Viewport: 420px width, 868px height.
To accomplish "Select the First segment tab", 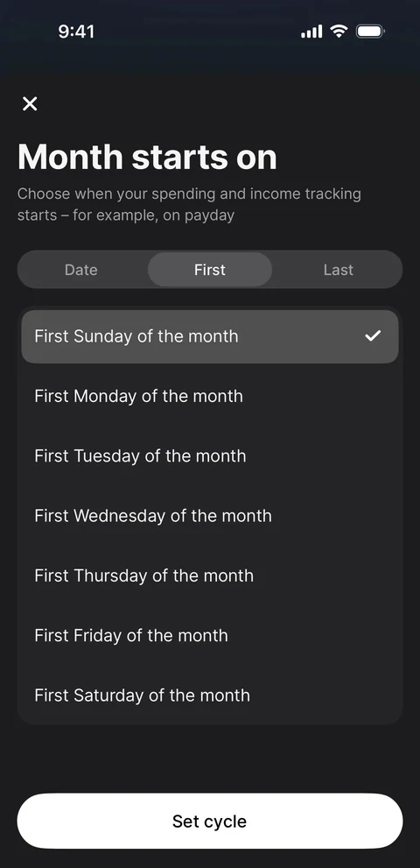I will (210, 270).
